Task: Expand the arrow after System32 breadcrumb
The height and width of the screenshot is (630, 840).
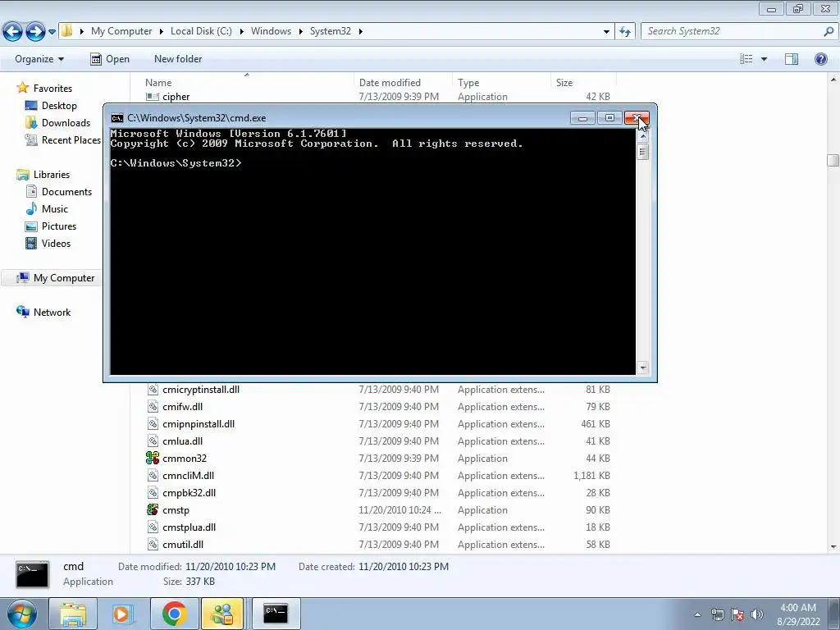Action: (361, 31)
